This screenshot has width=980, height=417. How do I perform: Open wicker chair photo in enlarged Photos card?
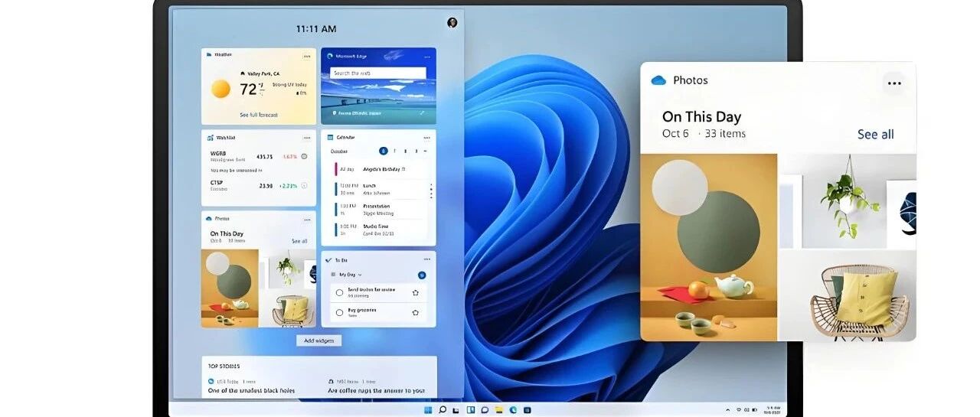[x=848, y=295]
